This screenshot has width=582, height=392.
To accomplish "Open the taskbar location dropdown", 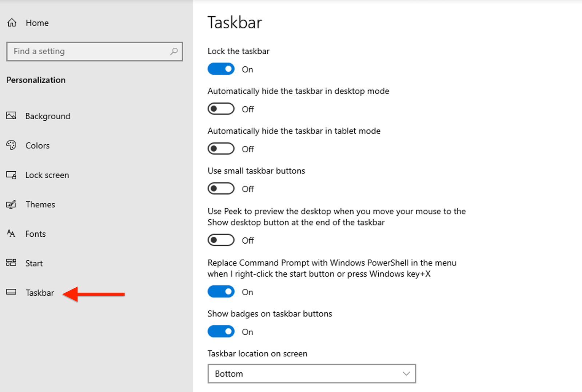I will coord(312,373).
